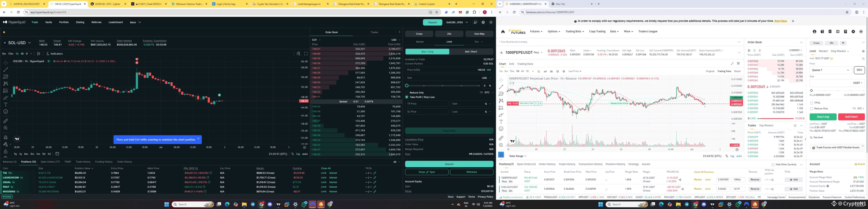Open Hyperliquid settings gear icon

pos(491,22)
